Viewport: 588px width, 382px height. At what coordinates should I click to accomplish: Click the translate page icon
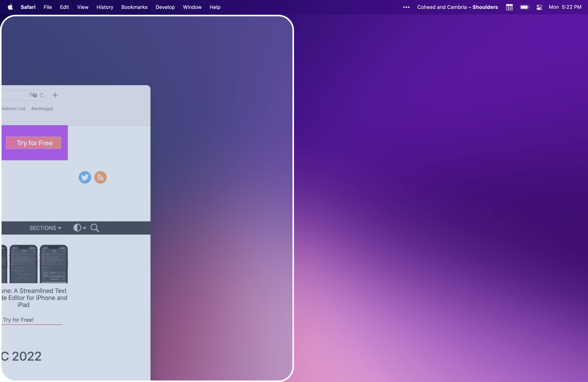coord(33,95)
